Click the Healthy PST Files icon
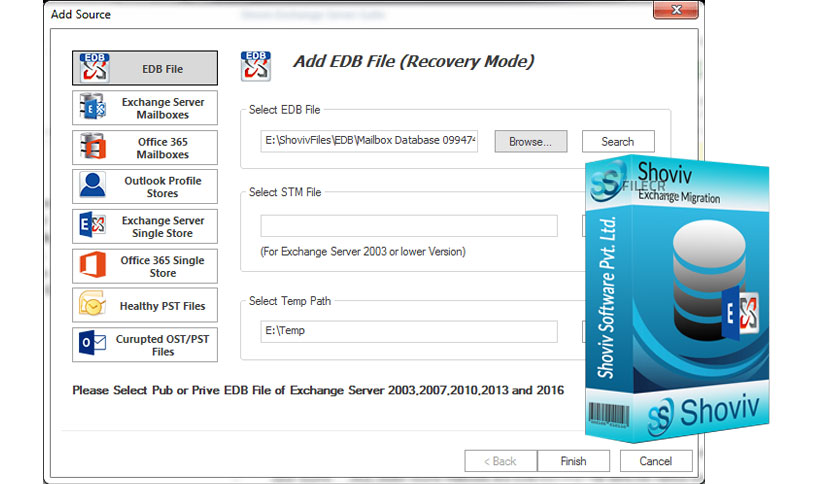Screen dimensions: 836x484 pos(92,304)
